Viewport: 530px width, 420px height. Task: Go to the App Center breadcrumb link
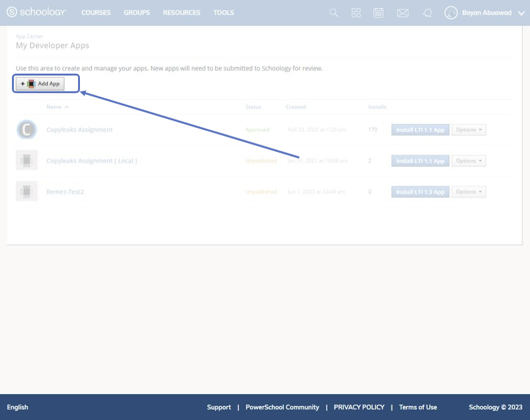point(30,36)
